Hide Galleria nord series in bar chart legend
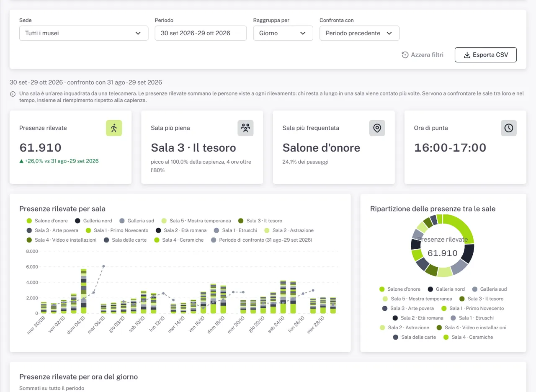 93,221
